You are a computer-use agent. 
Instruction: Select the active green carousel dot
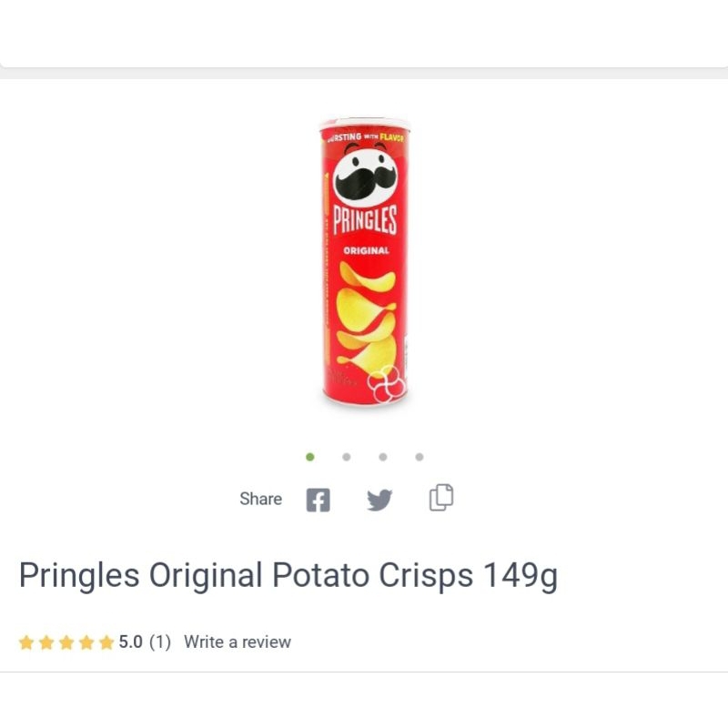pos(310,457)
